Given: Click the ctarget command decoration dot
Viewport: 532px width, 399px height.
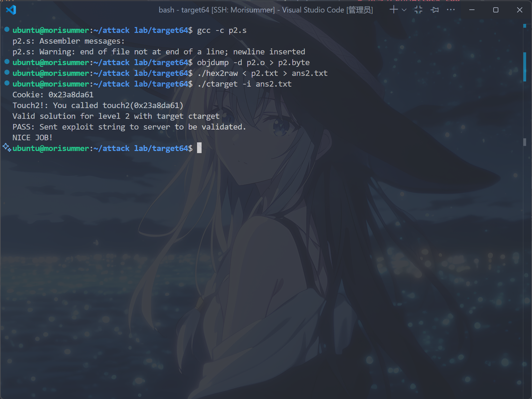Looking at the screenshot, I should click(x=7, y=83).
